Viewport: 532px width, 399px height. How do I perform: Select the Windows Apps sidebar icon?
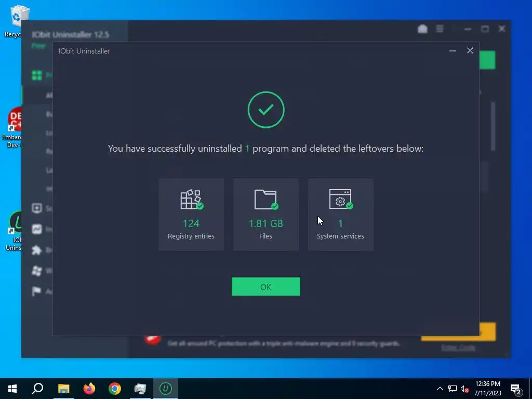coord(37,271)
